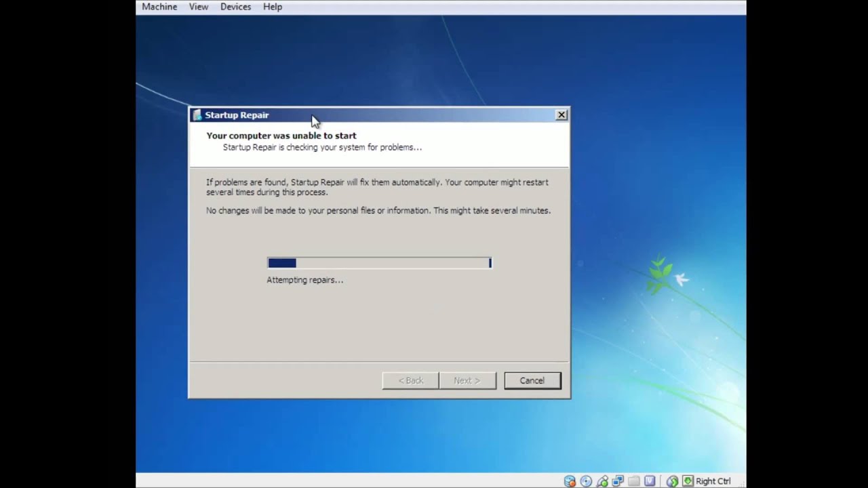Open the Machine menu
The image size is (868, 488).
pos(159,7)
